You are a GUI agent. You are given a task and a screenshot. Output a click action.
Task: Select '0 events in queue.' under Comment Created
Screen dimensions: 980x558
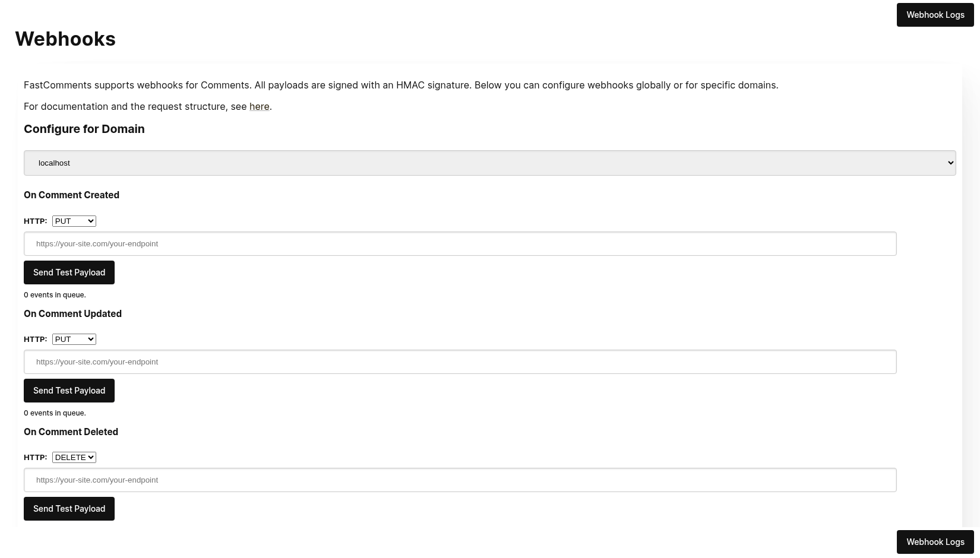click(x=55, y=295)
